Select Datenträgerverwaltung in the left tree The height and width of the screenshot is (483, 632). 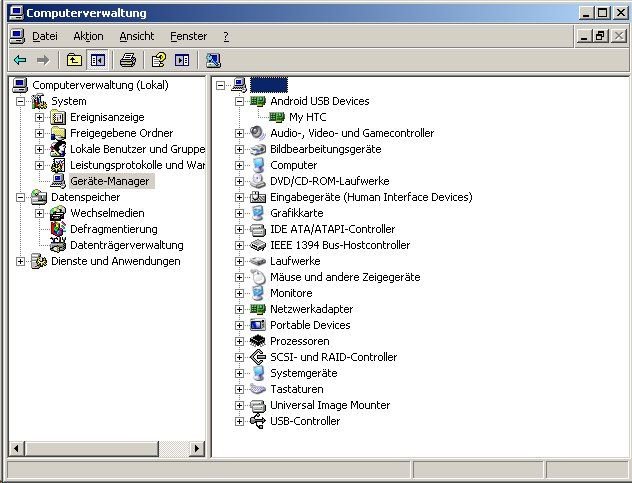click(x=127, y=245)
